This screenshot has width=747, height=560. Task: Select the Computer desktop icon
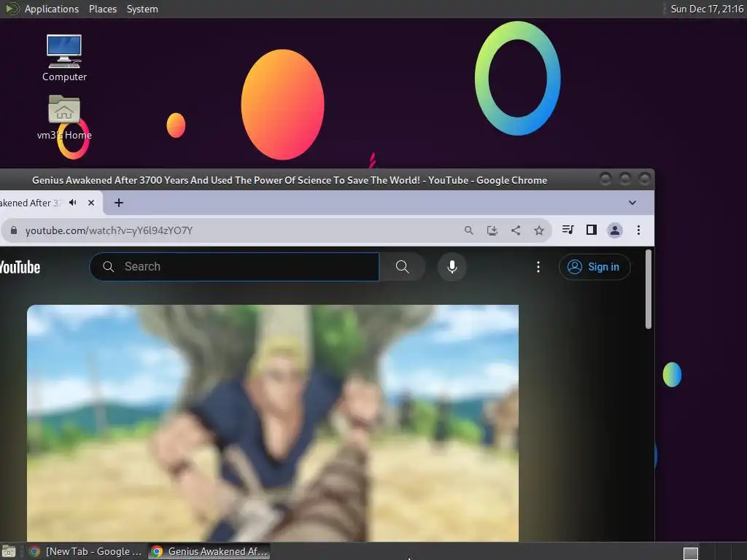[x=64, y=58]
